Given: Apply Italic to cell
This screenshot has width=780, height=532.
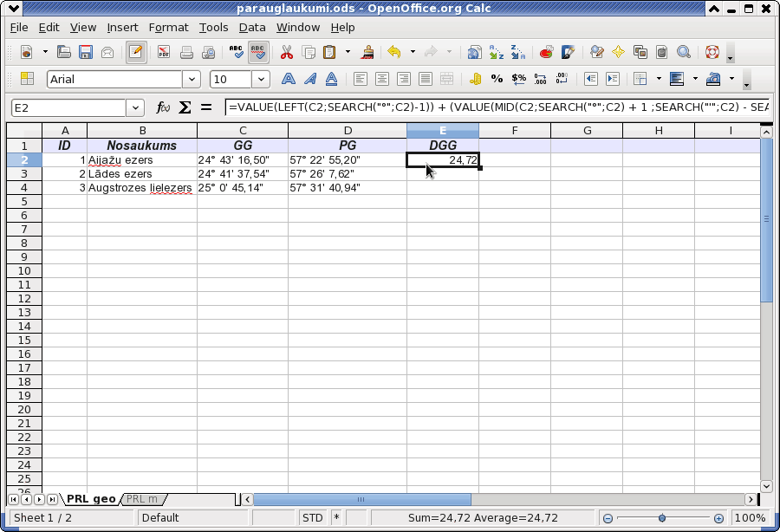Looking at the screenshot, I should pos(310,79).
